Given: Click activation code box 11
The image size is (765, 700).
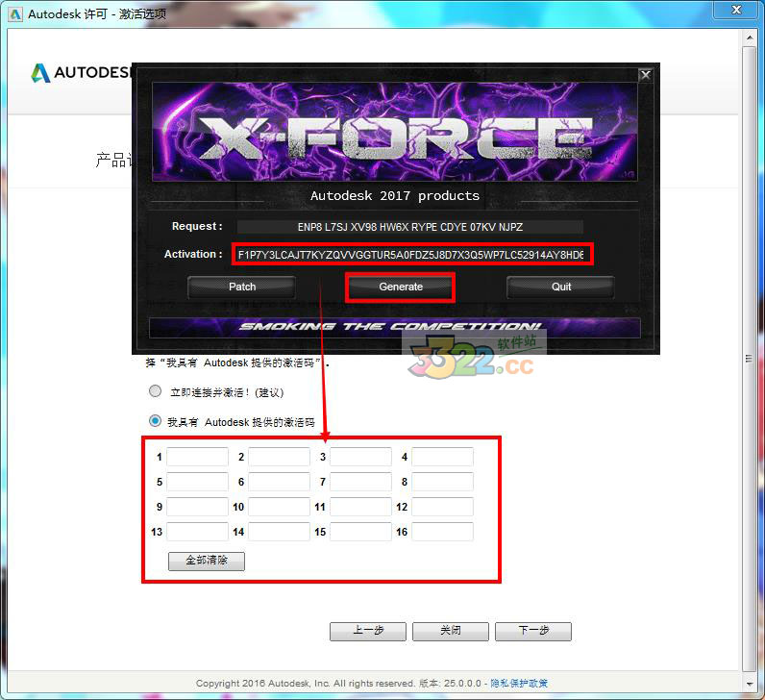Looking at the screenshot, I should (360, 507).
